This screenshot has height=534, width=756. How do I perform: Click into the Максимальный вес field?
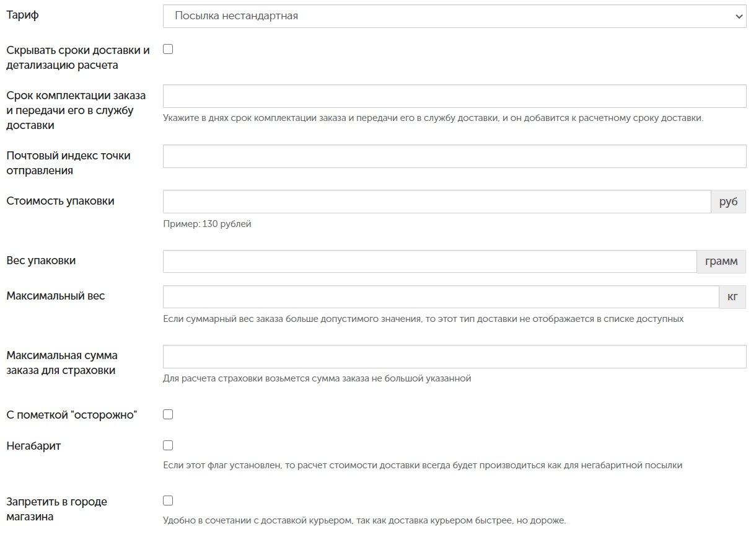[x=441, y=296]
